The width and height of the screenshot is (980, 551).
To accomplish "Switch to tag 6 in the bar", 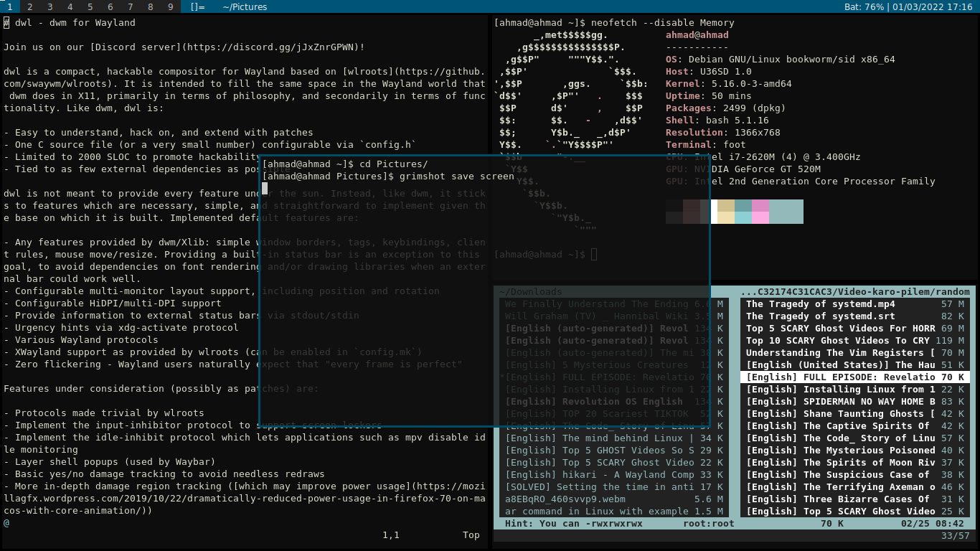I will point(110,6).
